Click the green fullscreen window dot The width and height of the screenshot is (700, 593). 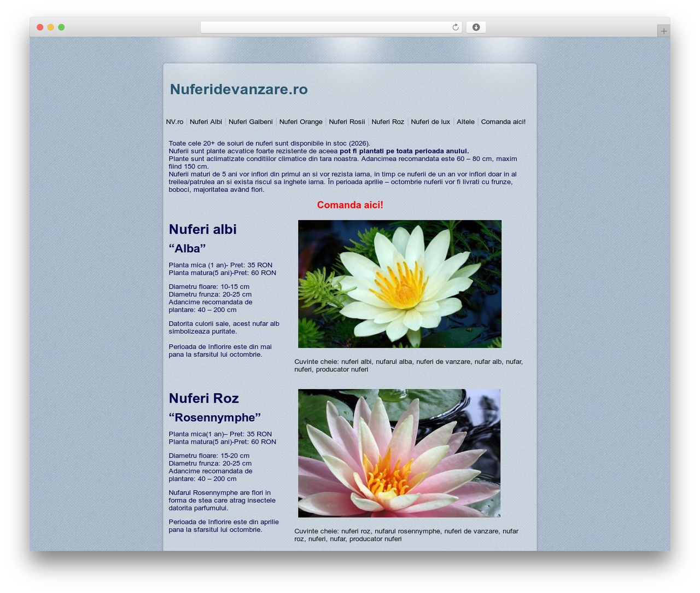point(61,27)
